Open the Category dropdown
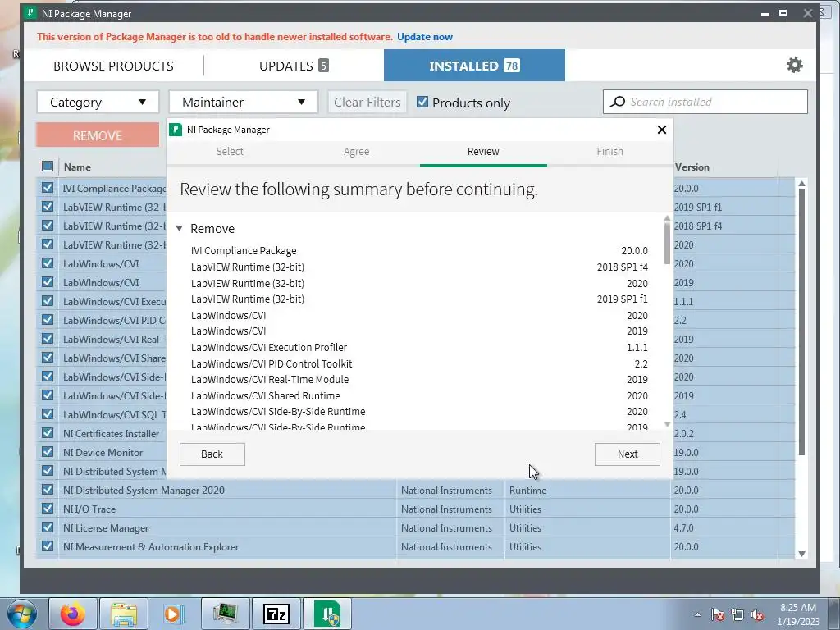Image resolution: width=840 pixels, height=630 pixels. pos(98,102)
